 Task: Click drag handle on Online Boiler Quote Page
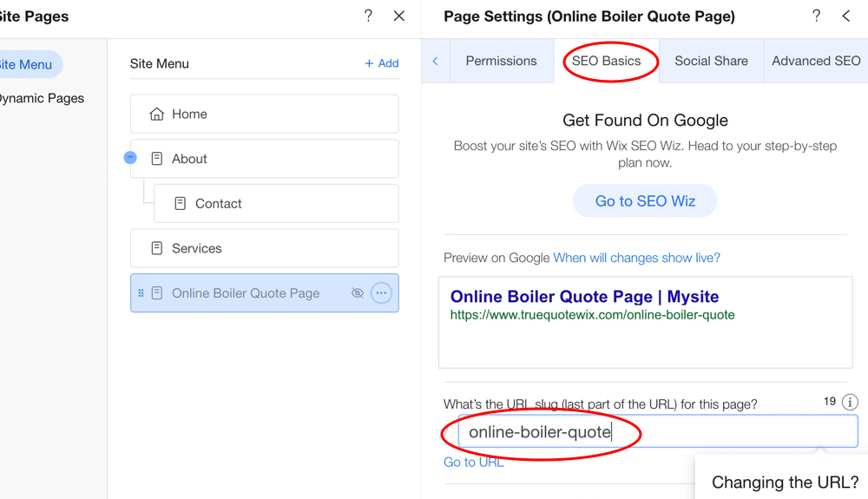pyautogui.click(x=141, y=293)
